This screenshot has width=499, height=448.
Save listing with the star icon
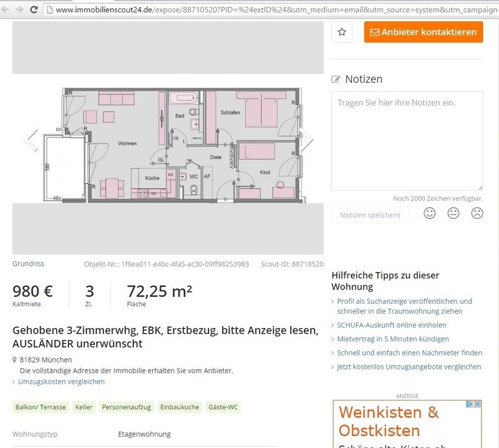click(x=342, y=32)
